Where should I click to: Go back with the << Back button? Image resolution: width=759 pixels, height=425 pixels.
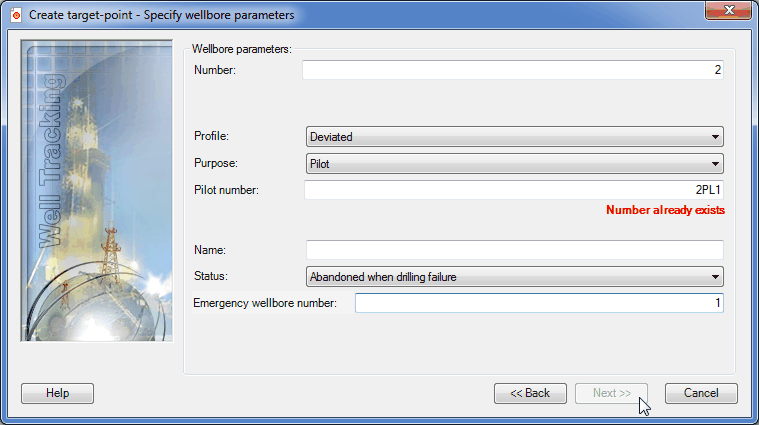click(530, 393)
